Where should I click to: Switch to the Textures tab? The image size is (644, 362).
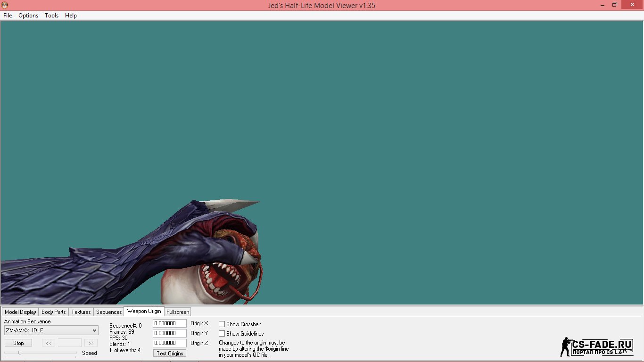[81, 312]
